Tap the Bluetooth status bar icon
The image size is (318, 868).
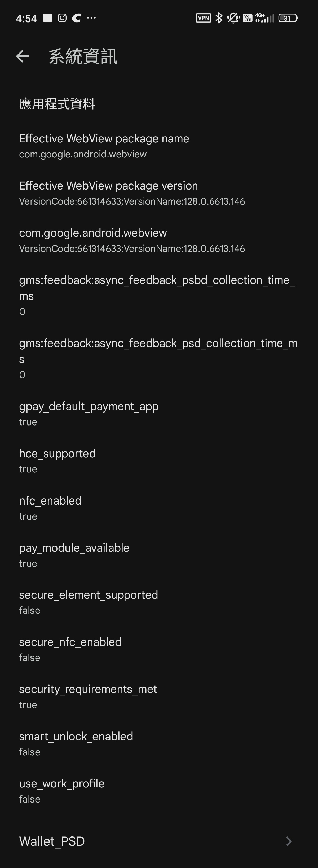[219, 18]
